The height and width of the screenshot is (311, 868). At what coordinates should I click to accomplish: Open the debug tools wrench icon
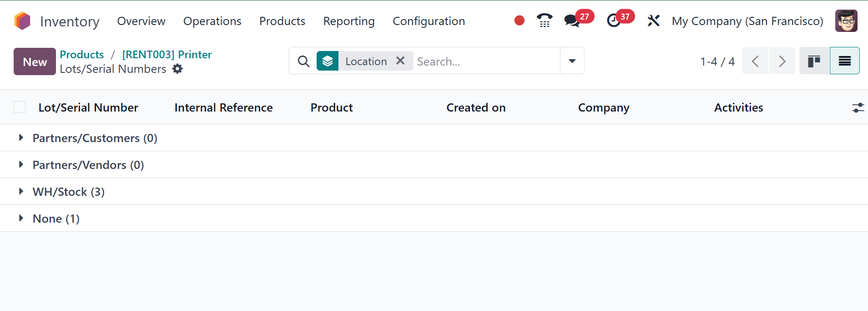point(653,21)
